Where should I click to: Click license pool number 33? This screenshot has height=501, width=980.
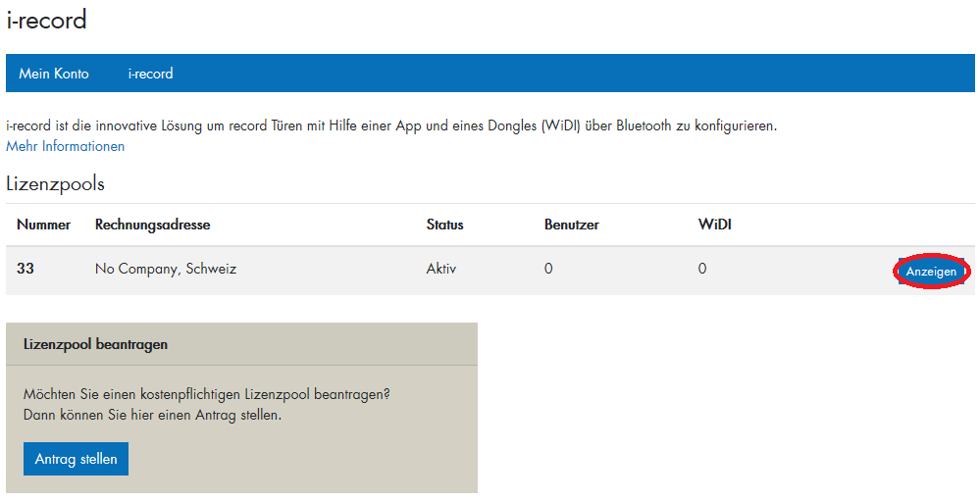coord(26,269)
